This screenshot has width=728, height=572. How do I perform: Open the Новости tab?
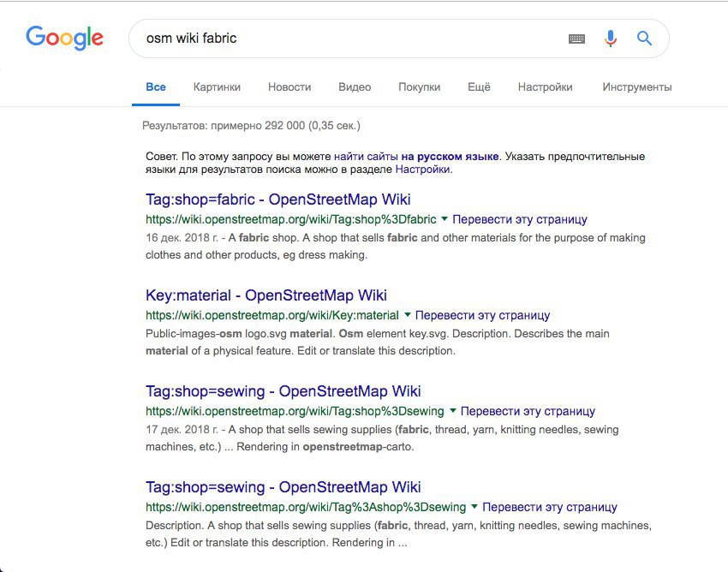(289, 87)
